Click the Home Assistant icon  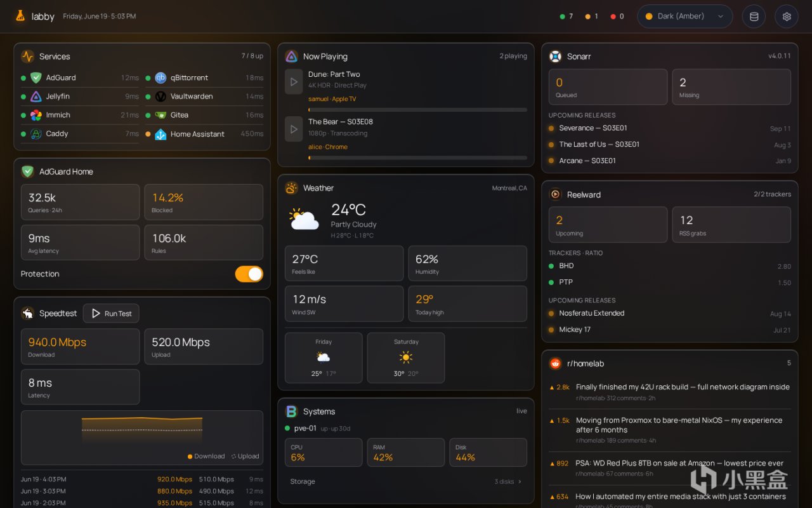pyautogui.click(x=160, y=134)
